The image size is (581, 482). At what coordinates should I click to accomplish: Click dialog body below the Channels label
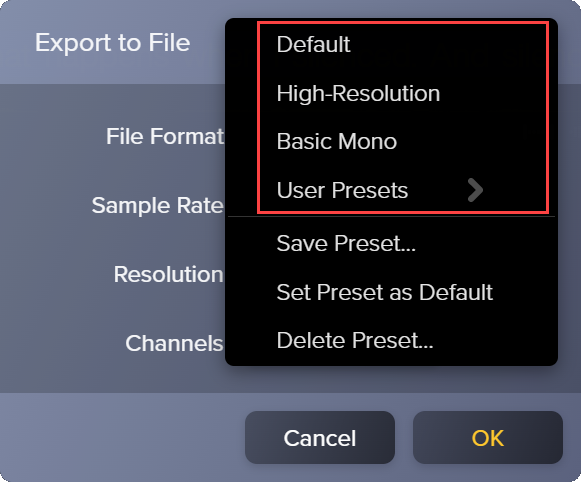click(111, 374)
